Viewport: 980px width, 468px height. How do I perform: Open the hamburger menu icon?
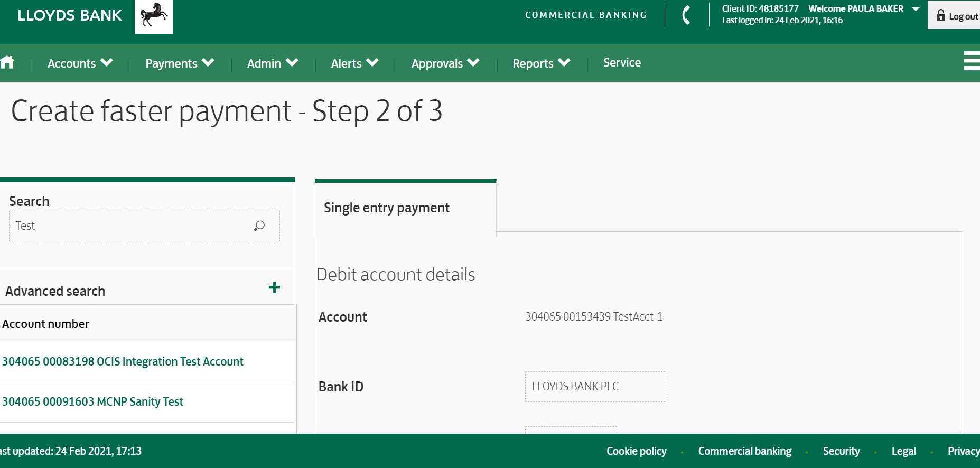point(972,61)
